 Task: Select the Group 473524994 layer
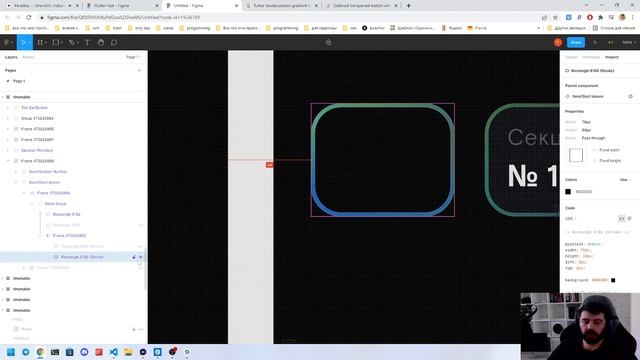point(37,118)
